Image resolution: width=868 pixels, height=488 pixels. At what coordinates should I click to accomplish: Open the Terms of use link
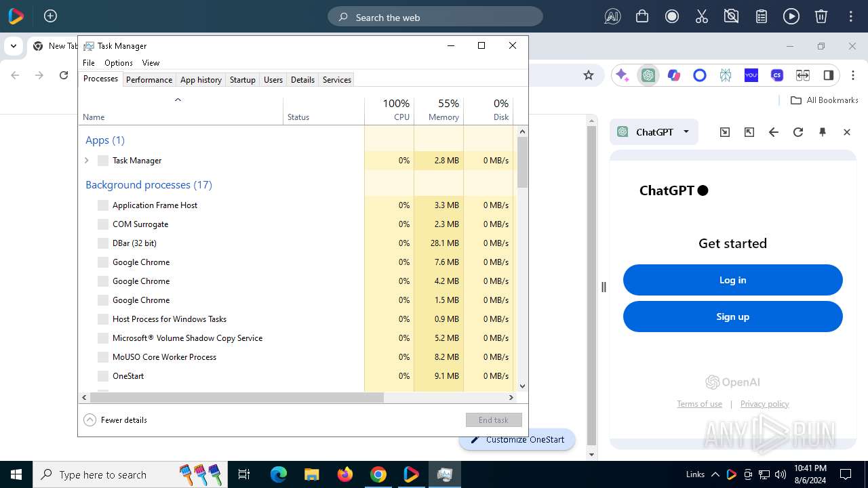tap(699, 404)
